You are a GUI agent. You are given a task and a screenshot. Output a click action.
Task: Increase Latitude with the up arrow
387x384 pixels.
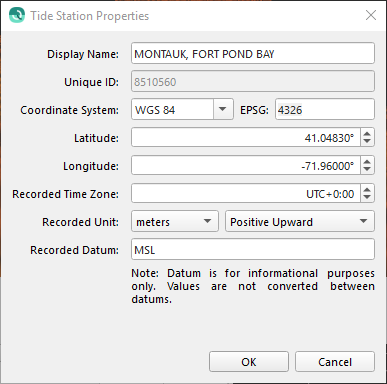[367, 134]
